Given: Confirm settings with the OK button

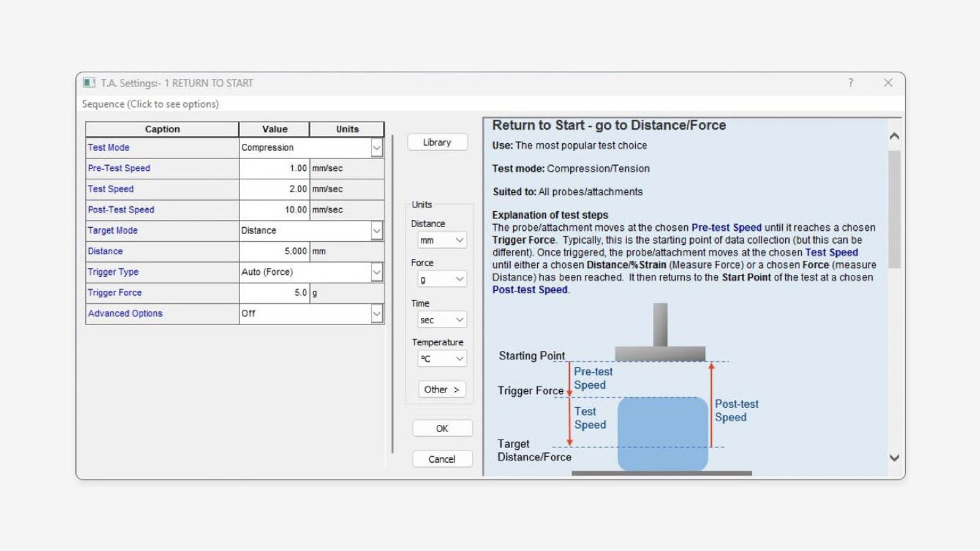Looking at the screenshot, I should [442, 428].
